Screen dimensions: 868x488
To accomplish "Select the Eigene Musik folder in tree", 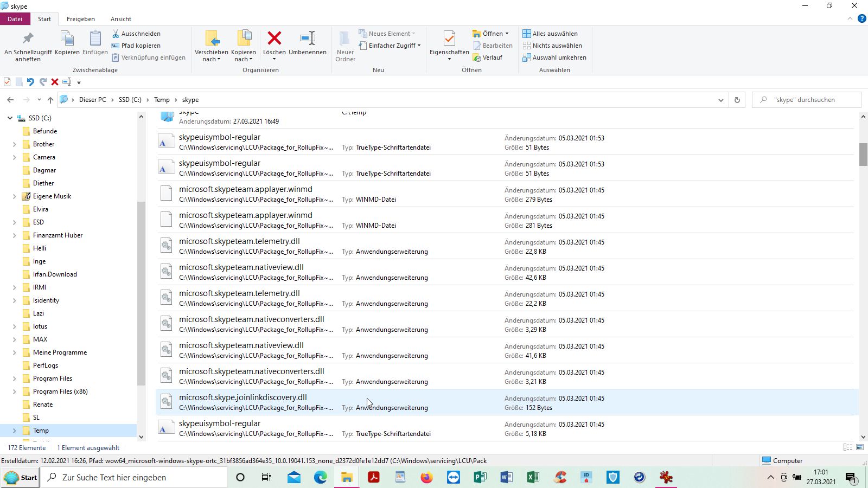I will coord(52,196).
